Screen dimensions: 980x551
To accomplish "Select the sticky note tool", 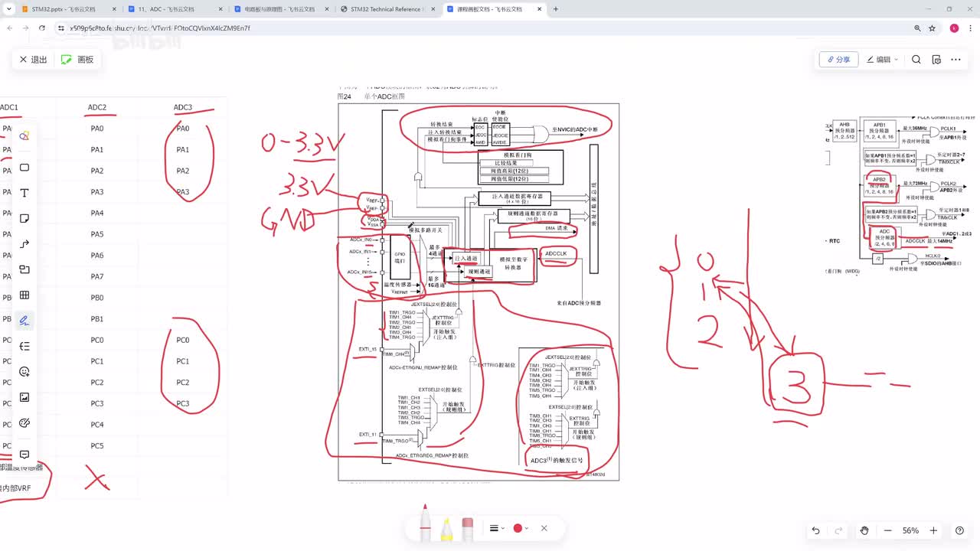I will click(x=24, y=218).
